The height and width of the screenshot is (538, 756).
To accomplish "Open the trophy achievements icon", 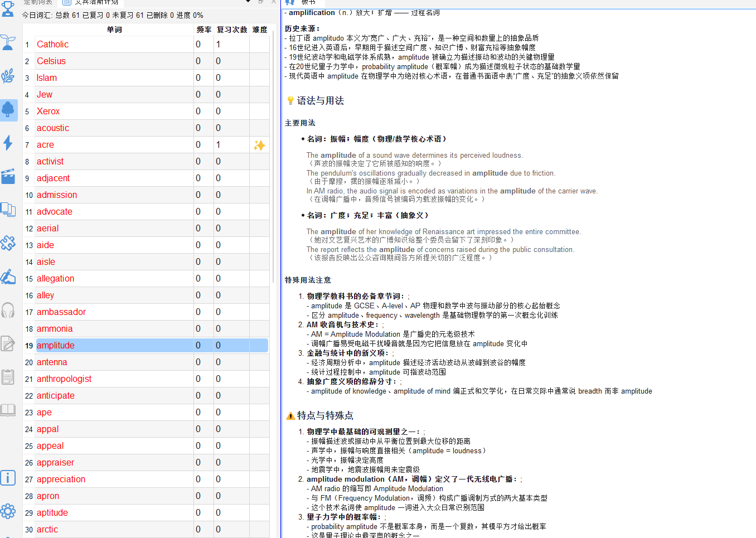I will click(8, 8).
